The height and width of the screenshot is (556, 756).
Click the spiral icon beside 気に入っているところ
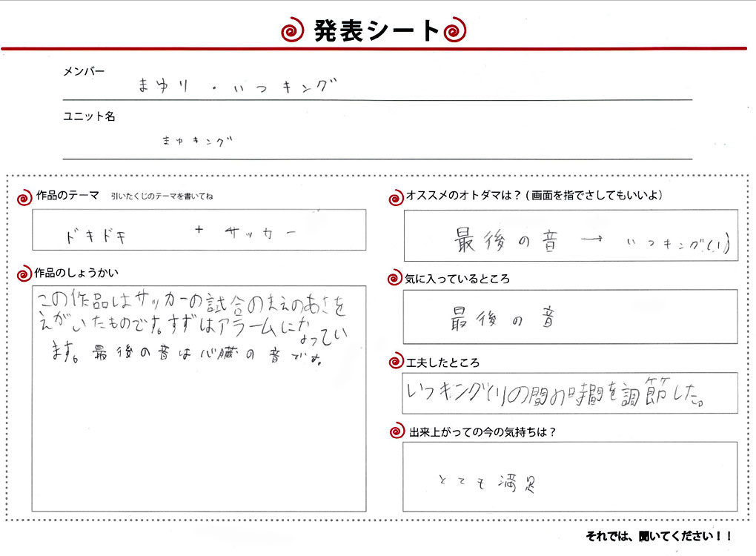pyautogui.click(x=396, y=279)
